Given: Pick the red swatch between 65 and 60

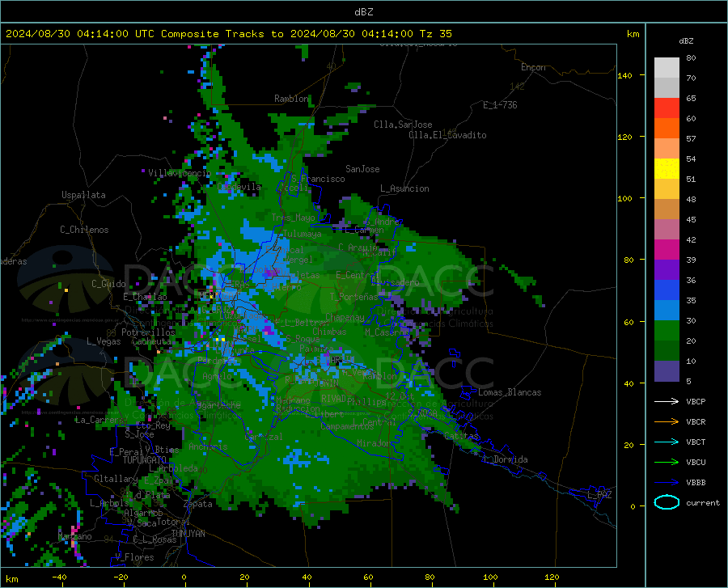Looking at the screenshot, I should (x=667, y=108).
